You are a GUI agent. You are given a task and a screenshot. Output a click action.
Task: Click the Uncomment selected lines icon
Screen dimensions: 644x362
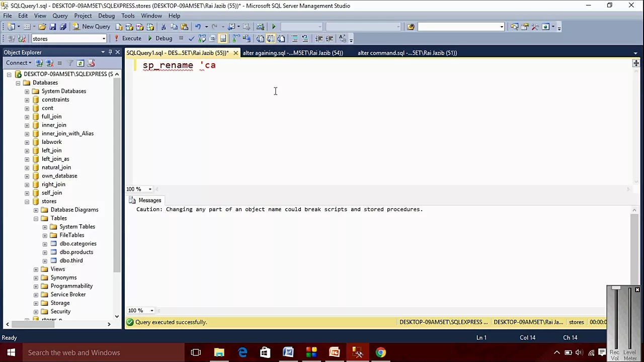[x=305, y=38]
